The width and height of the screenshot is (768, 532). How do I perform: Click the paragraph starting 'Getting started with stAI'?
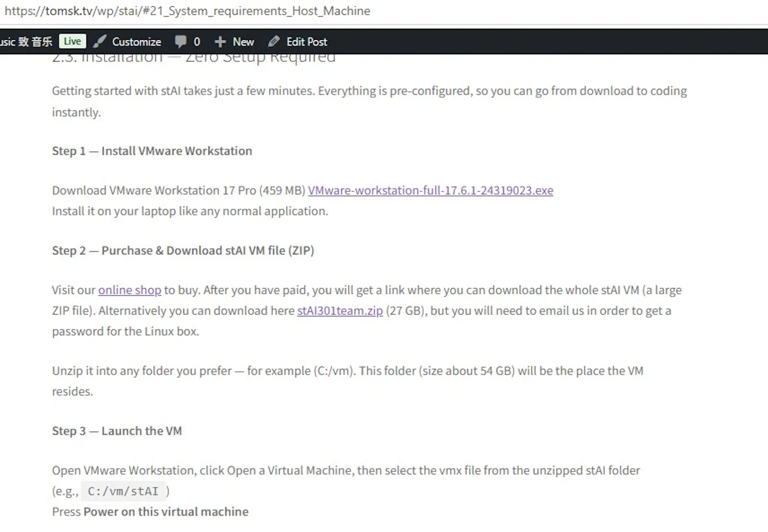pyautogui.click(x=370, y=101)
